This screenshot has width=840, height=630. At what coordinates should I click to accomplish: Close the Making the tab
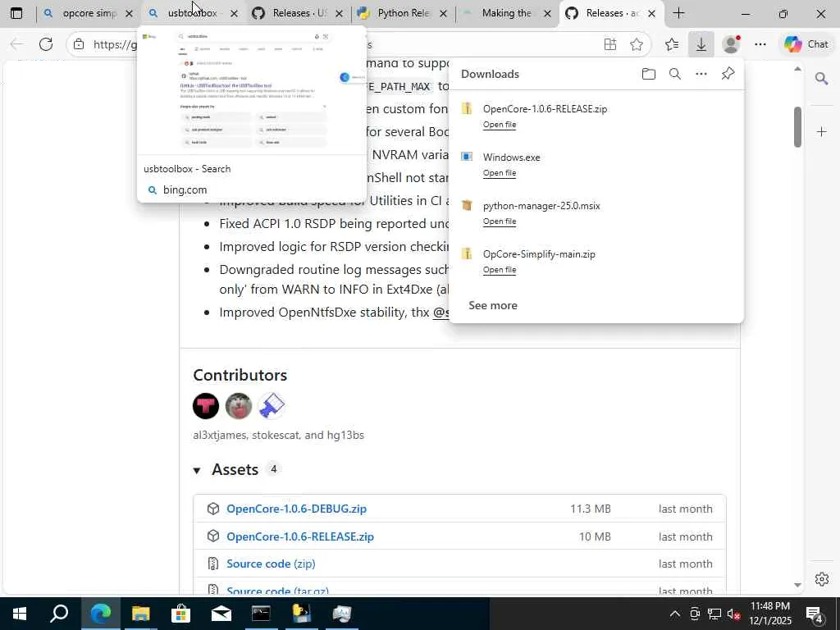point(547,13)
